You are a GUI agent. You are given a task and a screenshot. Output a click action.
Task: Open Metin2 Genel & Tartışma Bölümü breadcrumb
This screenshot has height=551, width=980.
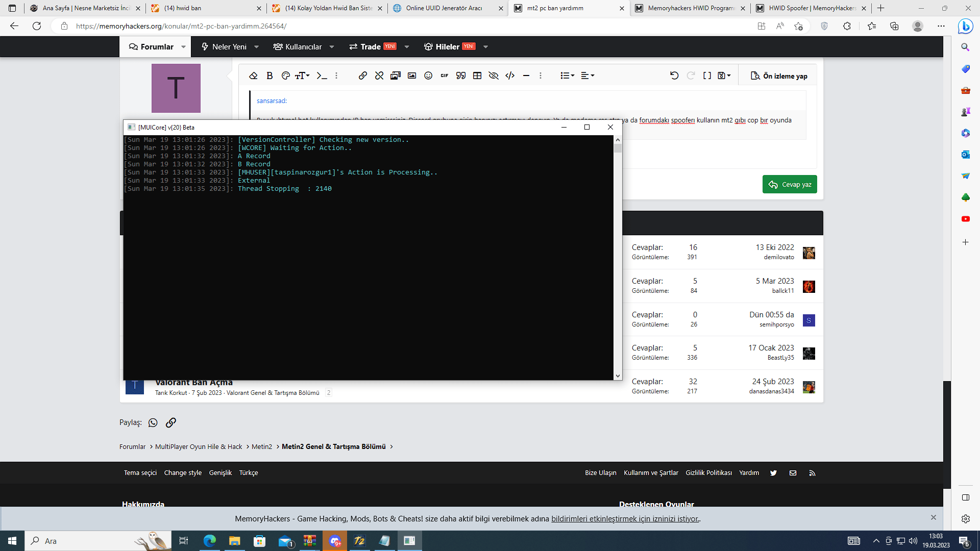334,446
